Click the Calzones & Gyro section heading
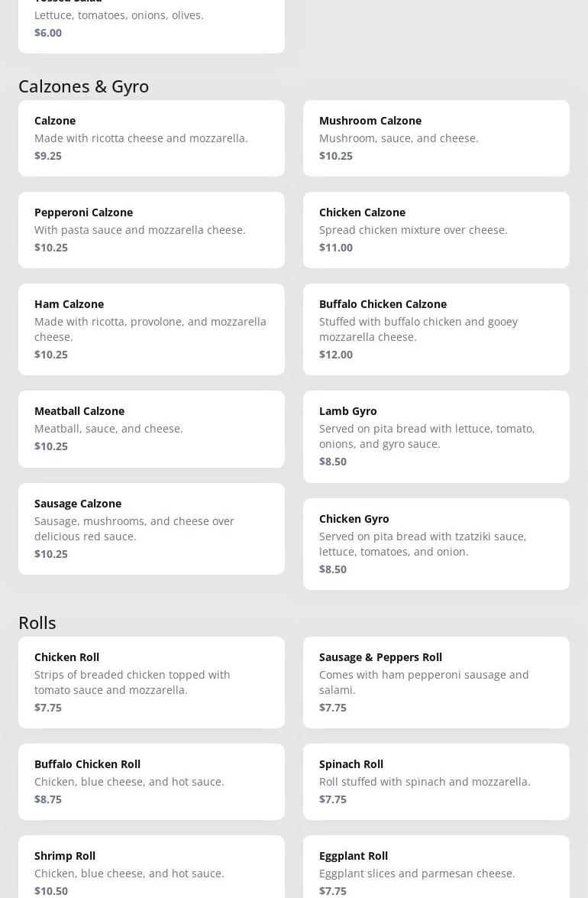This screenshot has width=588, height=898. pyautogui.click(x=84, y=86)
